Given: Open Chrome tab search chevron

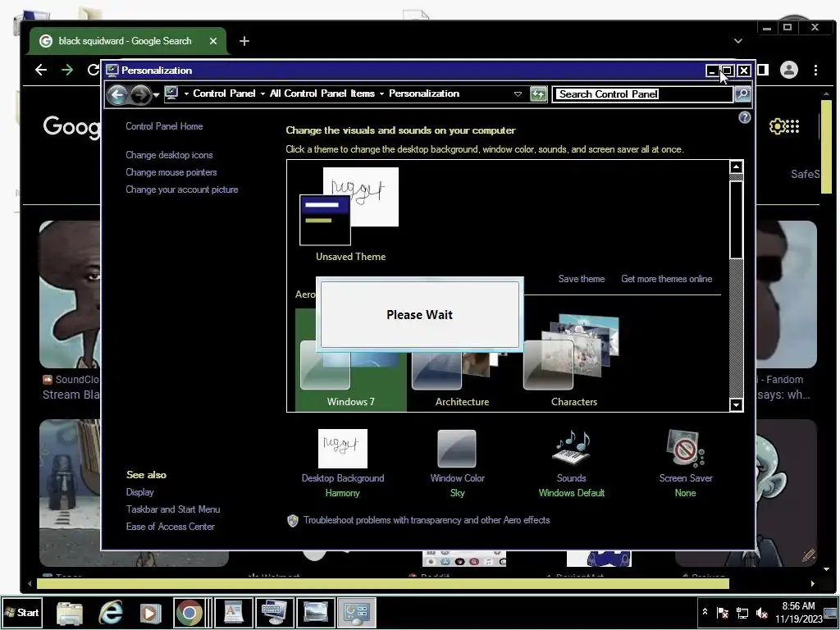Looking at the screenshot, I should point(738,41).
